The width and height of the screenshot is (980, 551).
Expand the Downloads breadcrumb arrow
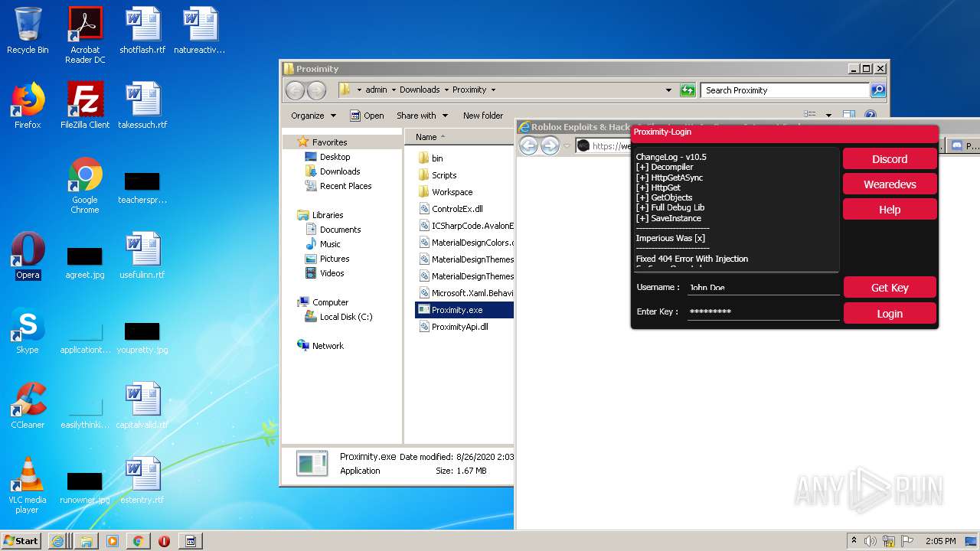coord(446,90)
